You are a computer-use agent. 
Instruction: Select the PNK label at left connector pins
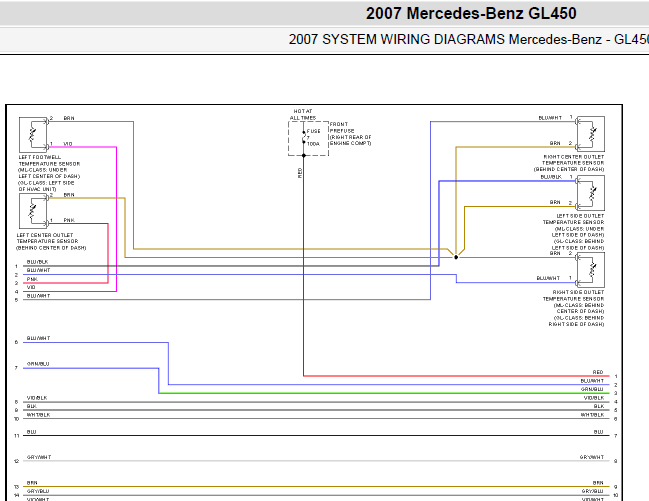pyautogui.click(x=32, y=279)
